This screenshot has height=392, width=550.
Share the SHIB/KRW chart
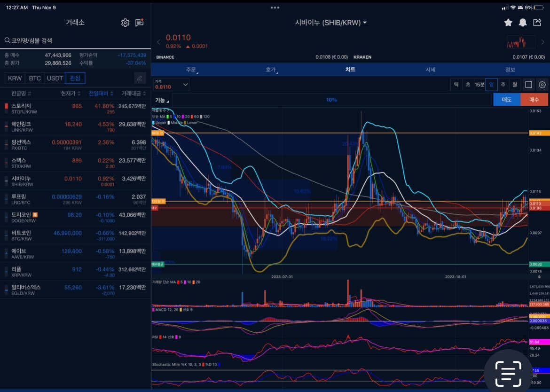(x=537, y=23)
